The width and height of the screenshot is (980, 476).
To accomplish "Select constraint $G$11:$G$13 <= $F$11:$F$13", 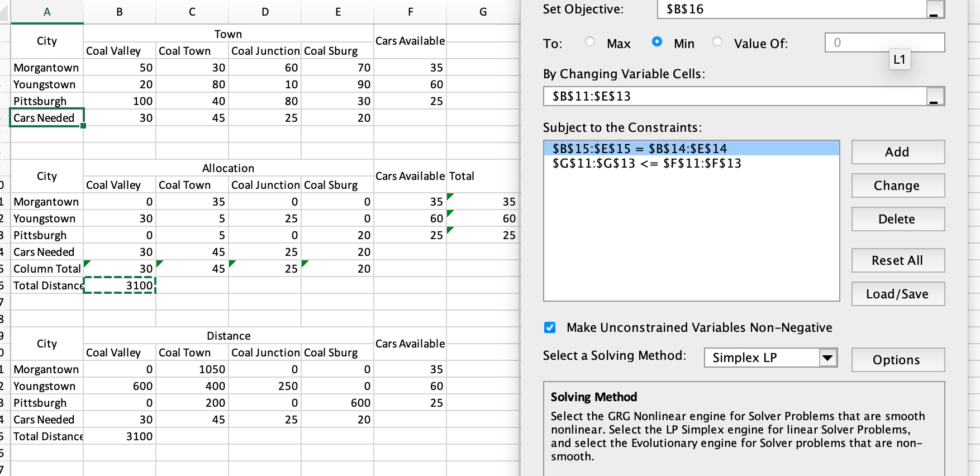I will click(x=692, y=163).
